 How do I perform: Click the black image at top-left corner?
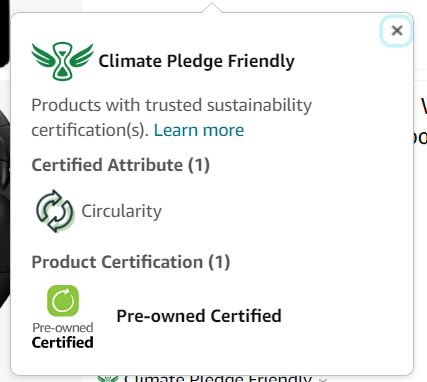point(5,33)
